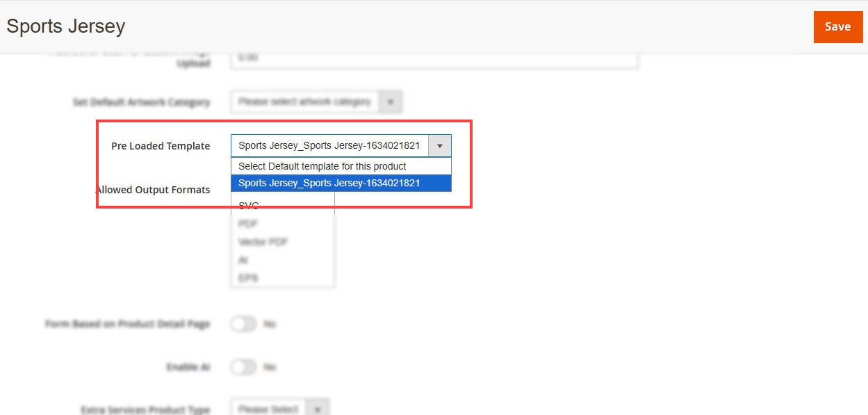
Task: Select SVG in Allowed Output Formats list
Action: coord(249,206)
